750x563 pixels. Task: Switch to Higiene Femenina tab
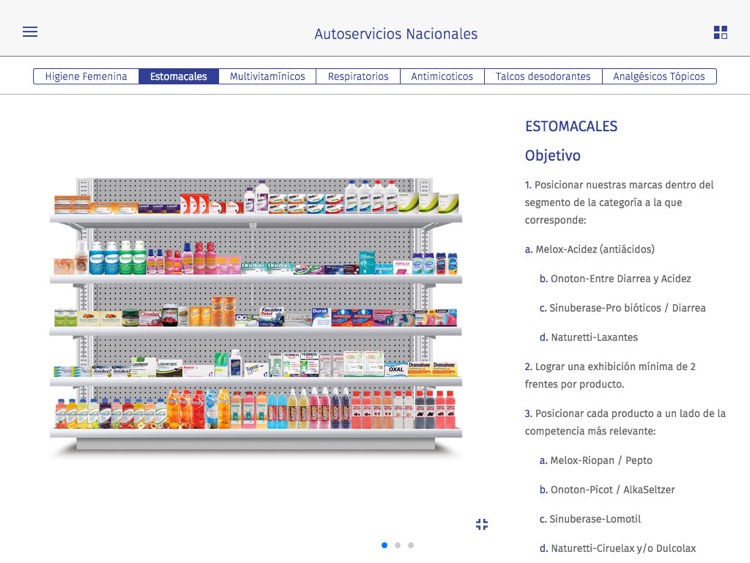click(86, 77)
